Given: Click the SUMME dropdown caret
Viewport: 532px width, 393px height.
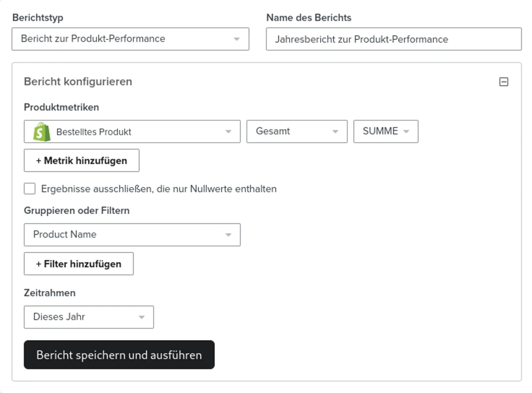Looking at the screenshot, I should 406,132.
